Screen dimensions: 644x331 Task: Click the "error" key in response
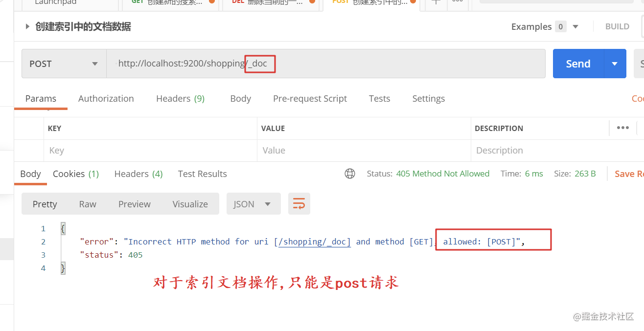[x=96, y=242]
